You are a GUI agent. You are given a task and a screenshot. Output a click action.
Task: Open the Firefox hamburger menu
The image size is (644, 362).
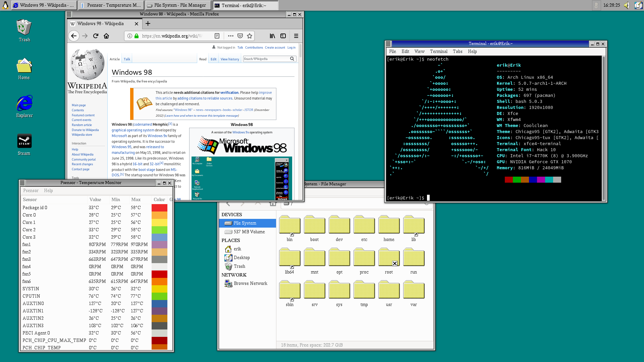pyautogui.click(x=296, y=36)
